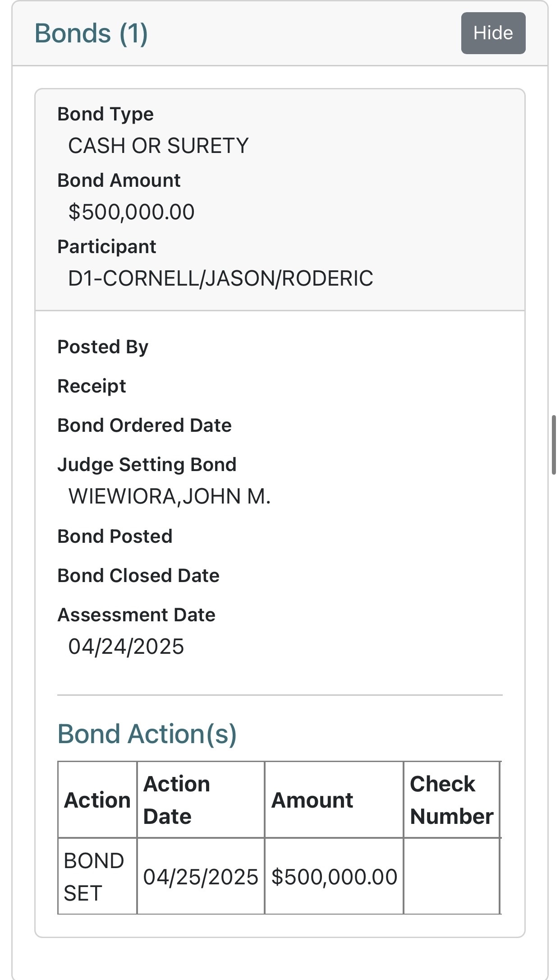
Task: Click participant D1-CORNELL/JASON/RODERIC
Action: (x=220, y=278)
